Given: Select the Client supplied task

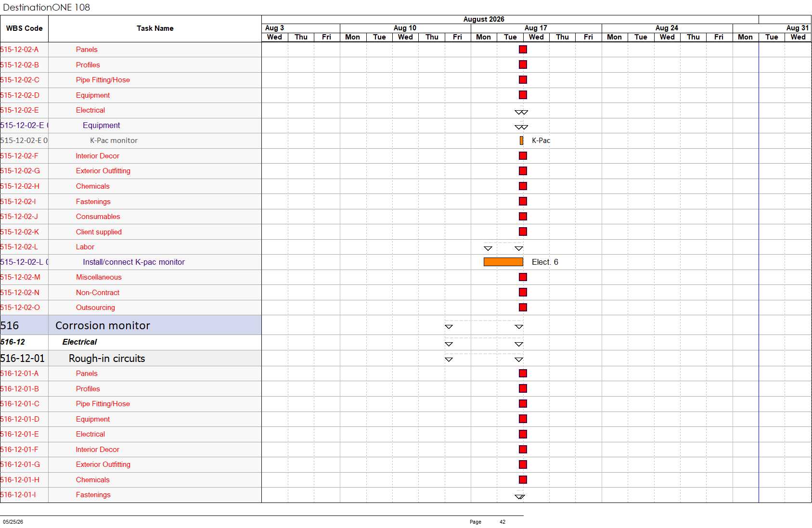Looking at the screenshot, I should point(99,232).
